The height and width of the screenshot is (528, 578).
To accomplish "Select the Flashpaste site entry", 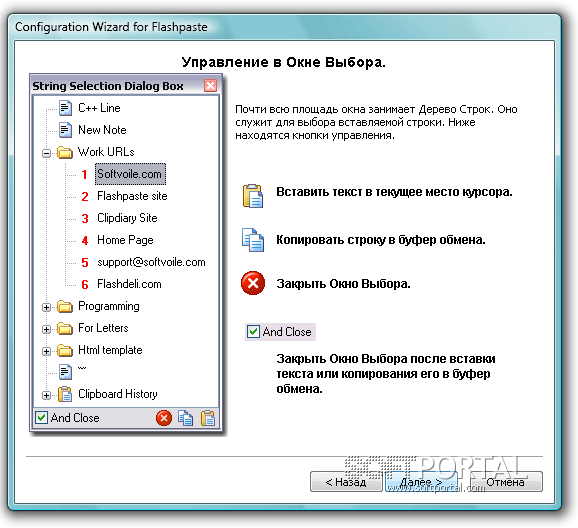I will click(132, 196).
